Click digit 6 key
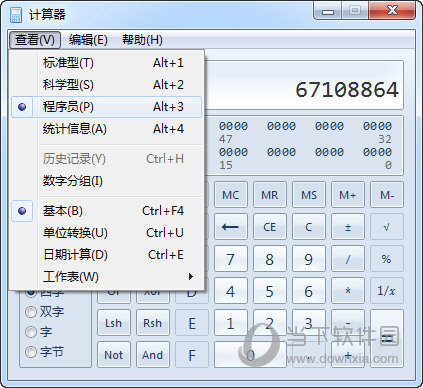The width and height of the screenshot is (423, 388). tap(309, 291)
